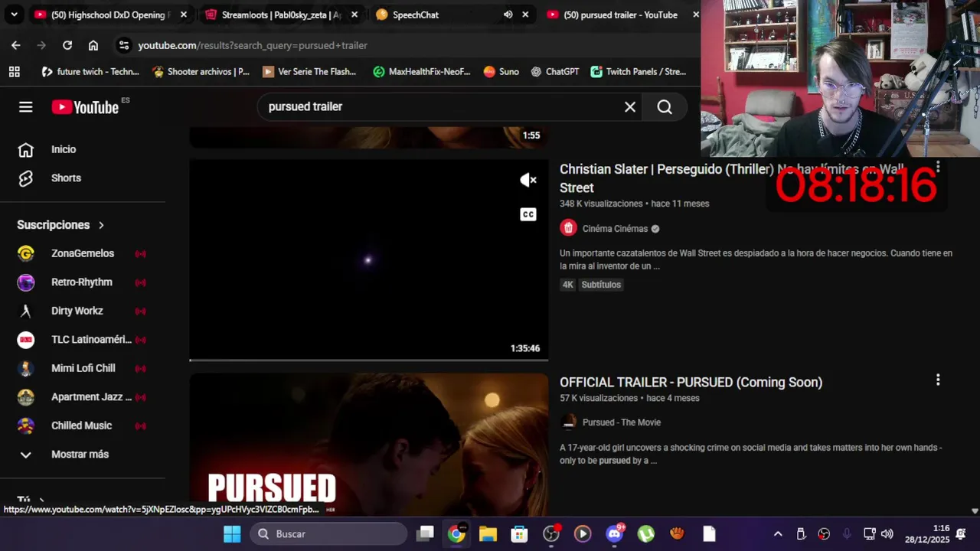Click the Subtítulos badge
Screen dimensions: 980x551
[601, 285]
